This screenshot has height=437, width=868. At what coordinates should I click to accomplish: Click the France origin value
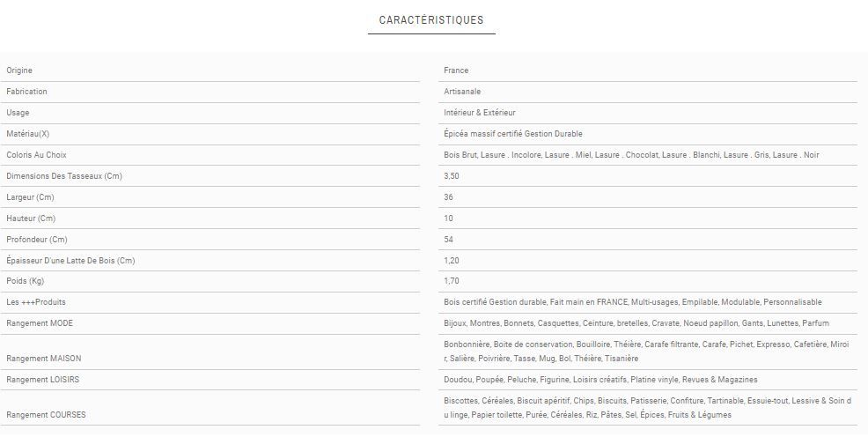tap(456, 70)
